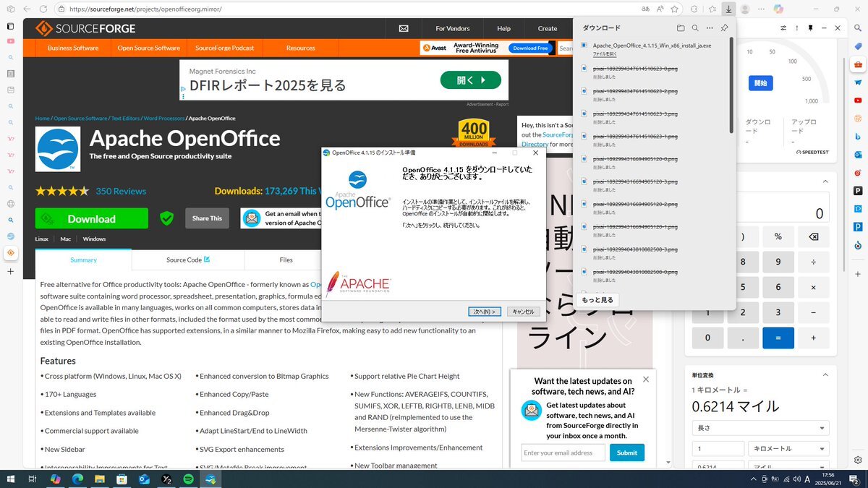The height and width of the screenshot is (488, 868).
Task: Click the Downloads panel scrollbar
Action: point(731,85)
